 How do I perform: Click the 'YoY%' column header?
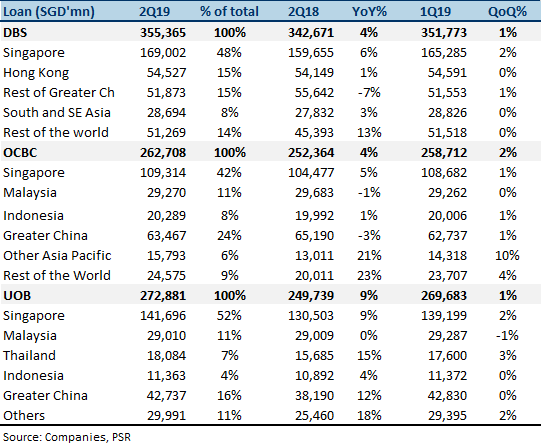pyautogui.click(x=369, y=12)
